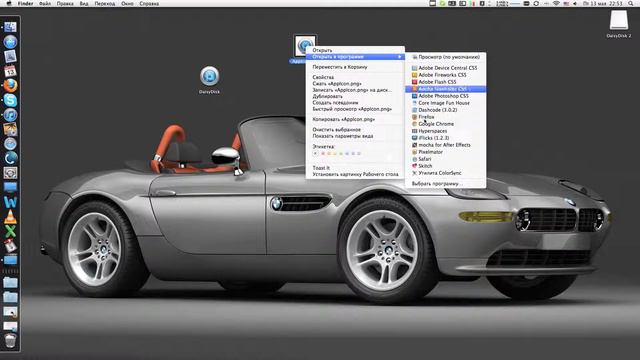Open the Окно menu
This screenshot has height=360, width=640.
[x=127, y=3]
